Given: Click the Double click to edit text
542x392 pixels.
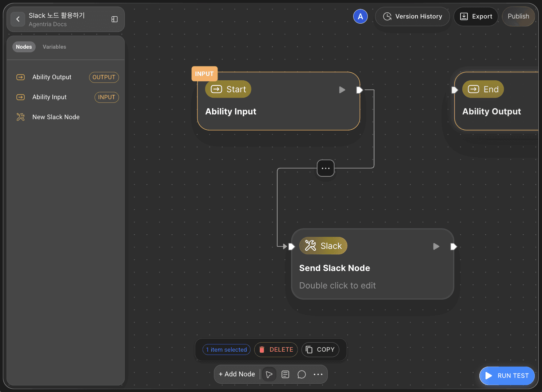Looking at the screenshot, I should (338, 286).
